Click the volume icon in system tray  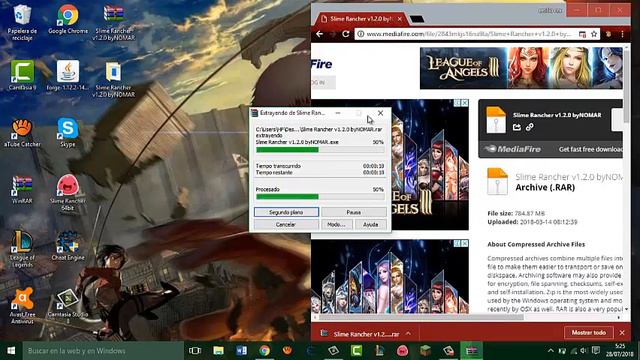click(x=584, y=351)
